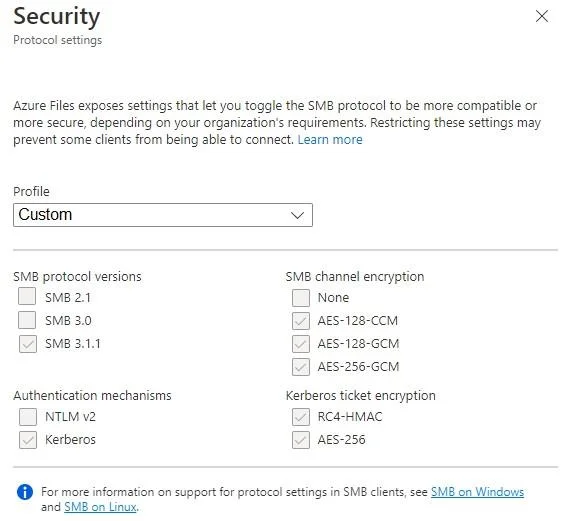Toggle the SMB 3.1.1 checkbox

pos(28,344)
